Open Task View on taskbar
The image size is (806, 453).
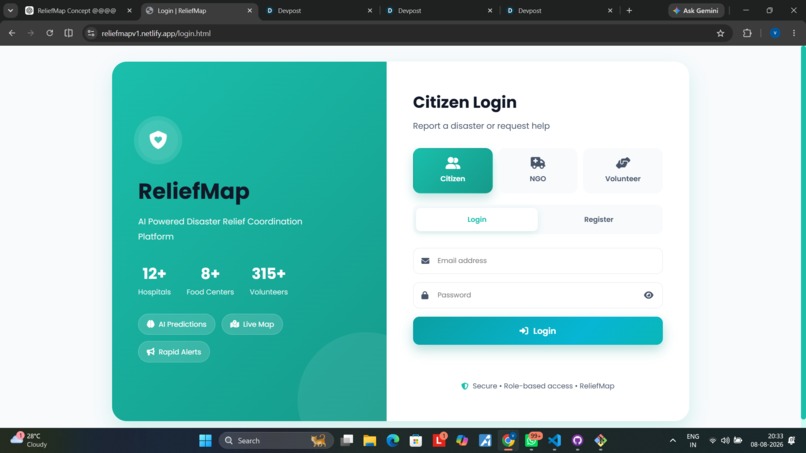coord(347,441)
